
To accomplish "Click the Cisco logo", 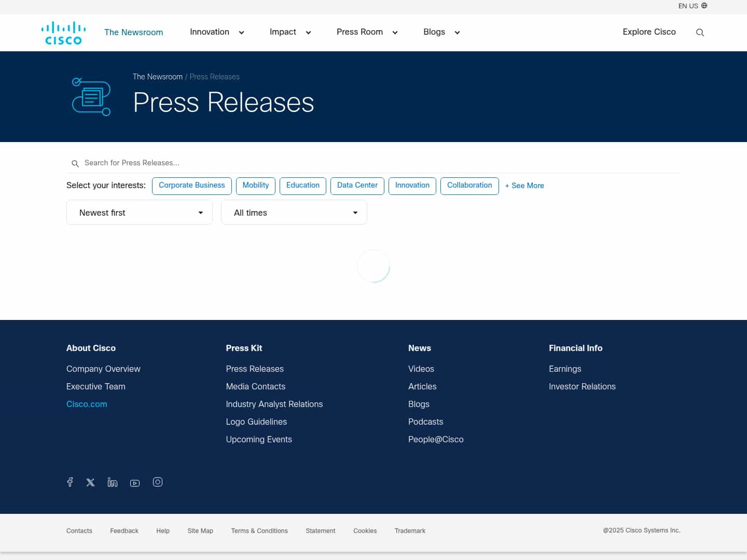I will point(63,32).
